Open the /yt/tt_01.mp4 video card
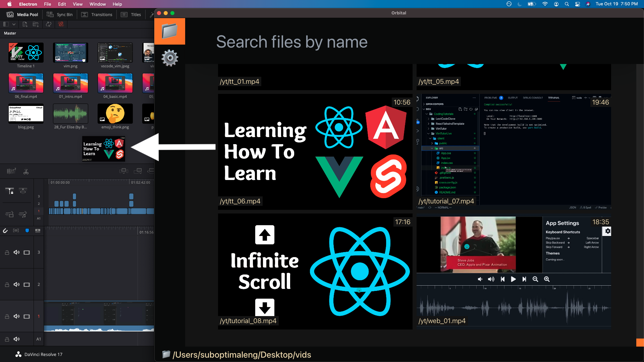Image resolution: width=644 pixels, height=362 pixels. tap(315, 77)
